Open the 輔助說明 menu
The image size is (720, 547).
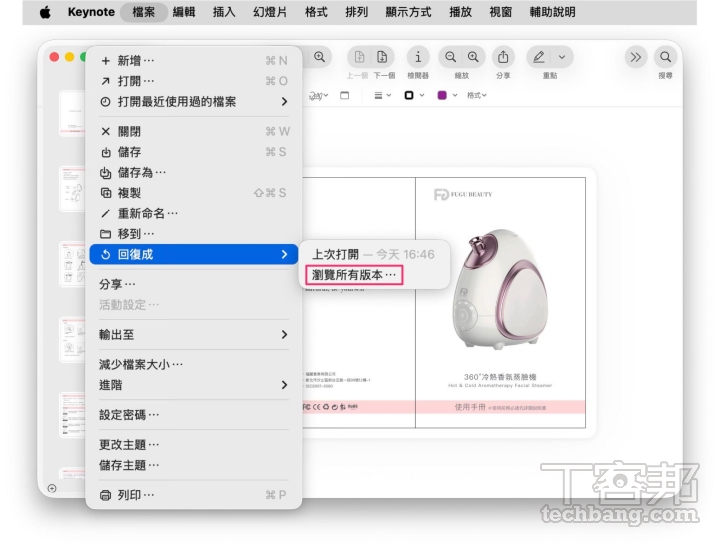click(x=552, y=12)
